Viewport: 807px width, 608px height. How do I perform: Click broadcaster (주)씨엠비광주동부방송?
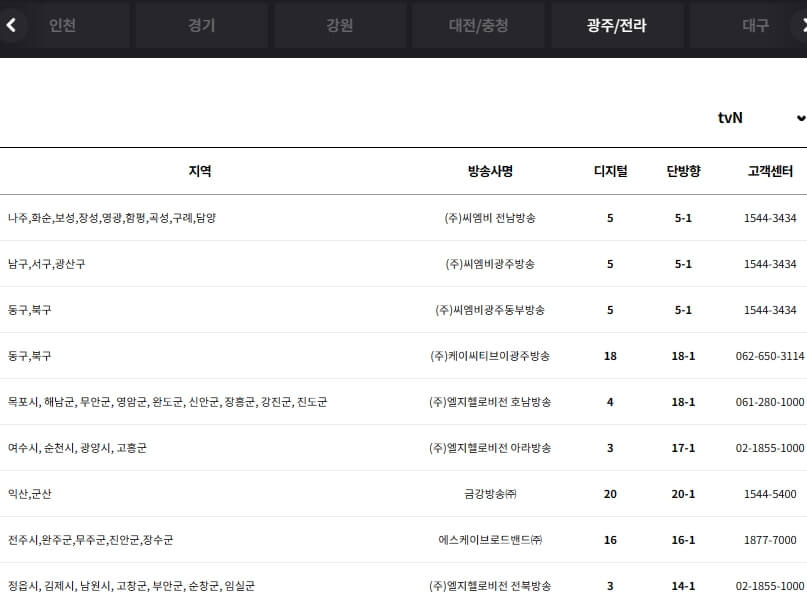pos(490,310)
